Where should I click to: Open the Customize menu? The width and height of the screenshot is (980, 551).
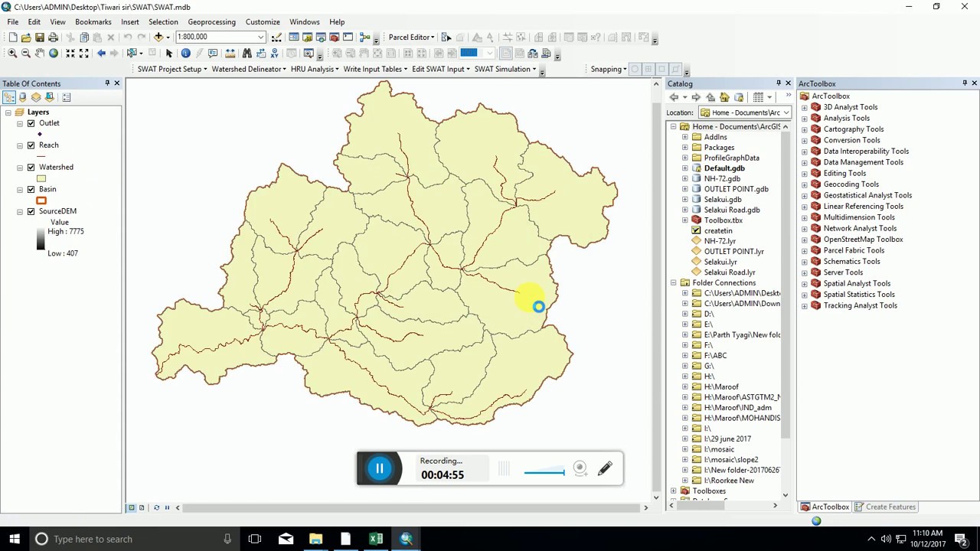click(x=263, y=21)
